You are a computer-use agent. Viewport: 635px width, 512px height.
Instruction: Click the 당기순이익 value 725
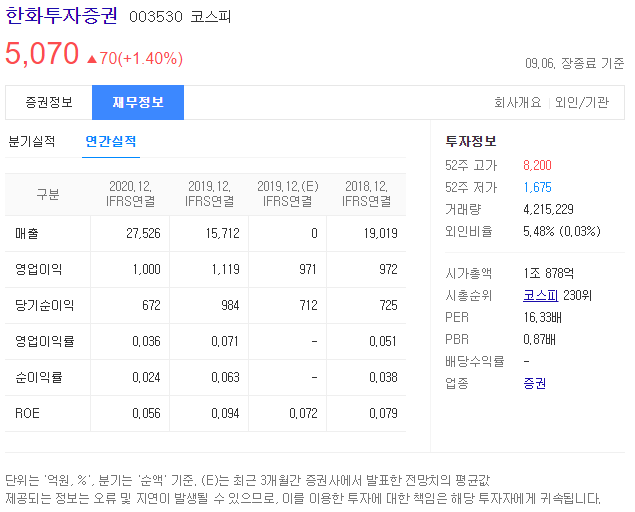click(x=388, y=305)
